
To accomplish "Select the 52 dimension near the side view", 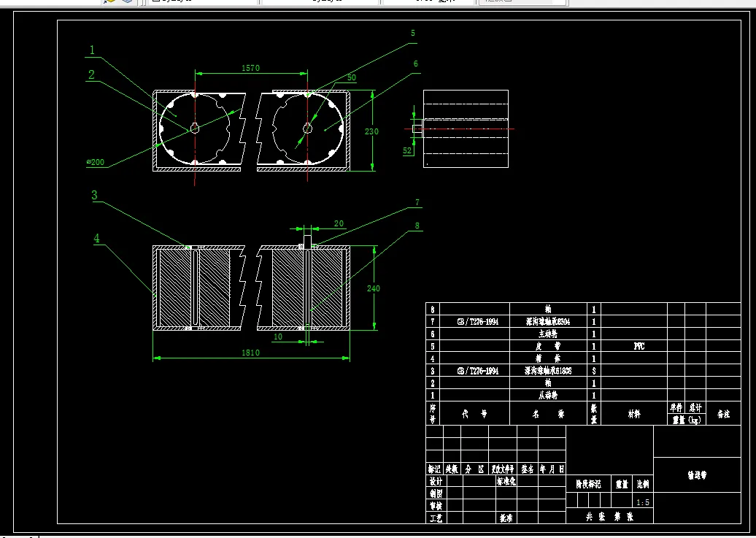I will [407, 150].
